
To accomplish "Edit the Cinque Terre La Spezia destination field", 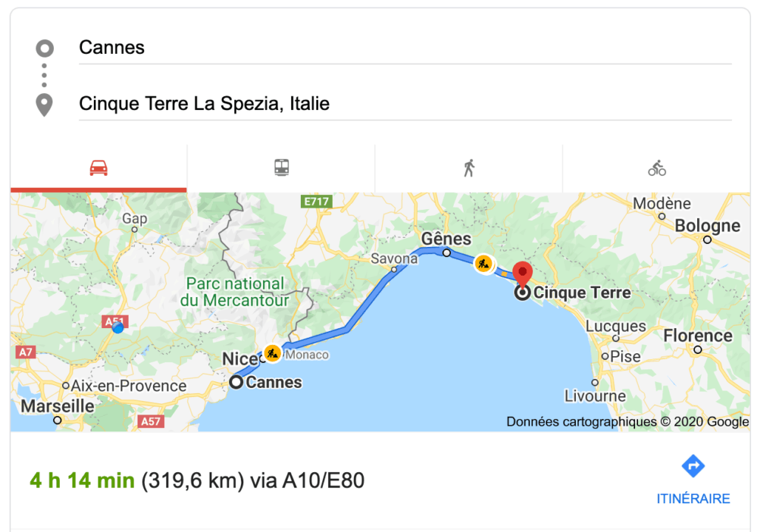I will point(404,103).
